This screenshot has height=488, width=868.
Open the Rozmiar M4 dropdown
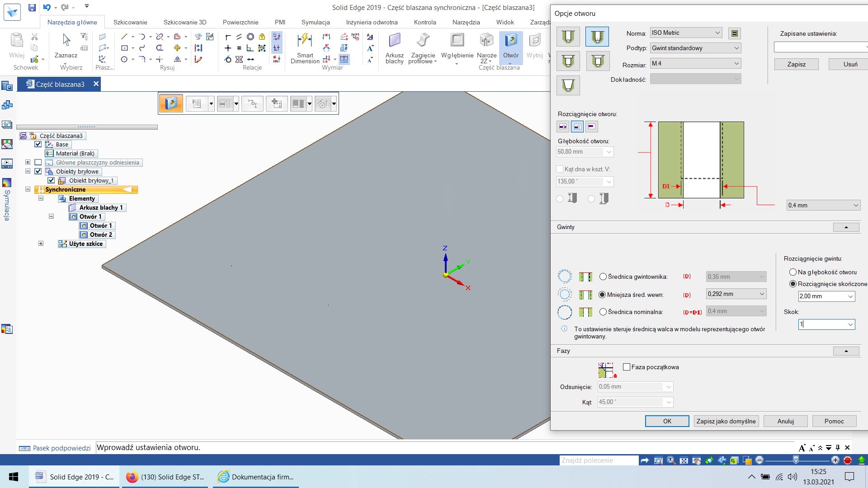pyautogui.click(x=695, y=63)
